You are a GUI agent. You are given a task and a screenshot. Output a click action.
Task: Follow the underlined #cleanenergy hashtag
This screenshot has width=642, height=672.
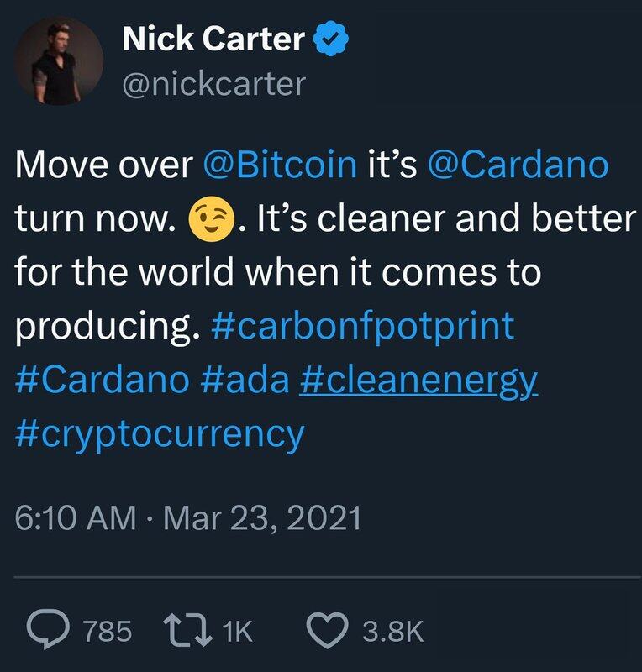pos(418,381)
